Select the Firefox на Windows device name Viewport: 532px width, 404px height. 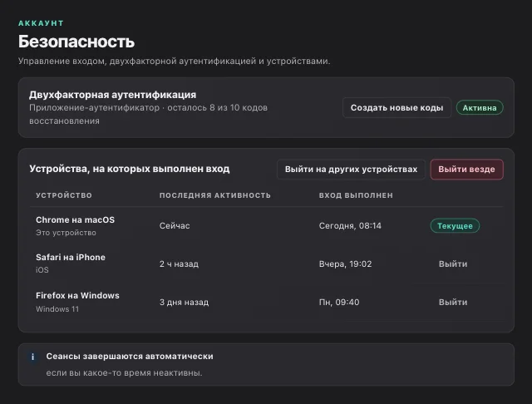(x=77, y=295)
